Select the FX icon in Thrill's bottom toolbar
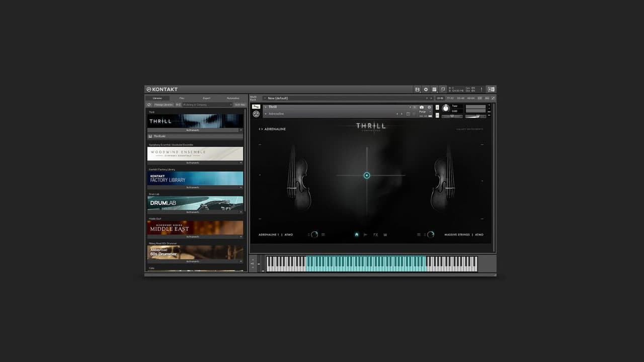The height and width of the screenshot is (362, 644). pyautogui.click(x=376, y=234)
